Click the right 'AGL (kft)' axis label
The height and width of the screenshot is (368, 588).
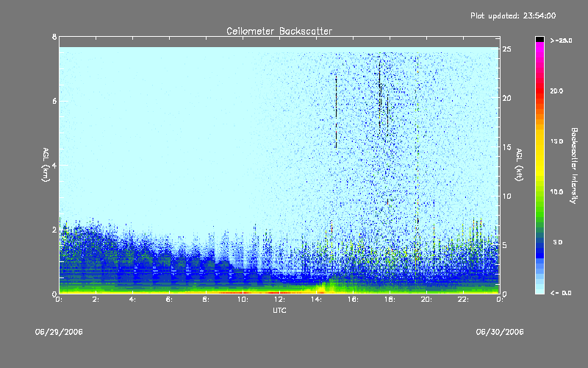(x=519, y=165)
